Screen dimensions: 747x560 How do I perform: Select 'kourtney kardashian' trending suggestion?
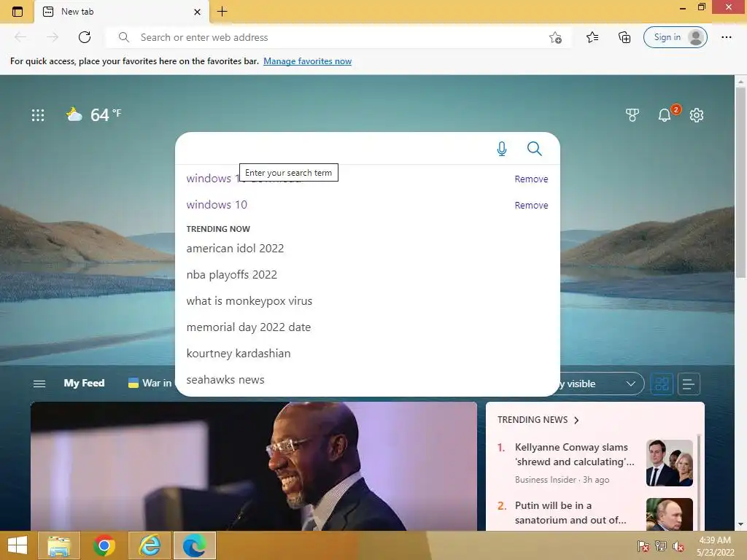(x=239, y=354)
